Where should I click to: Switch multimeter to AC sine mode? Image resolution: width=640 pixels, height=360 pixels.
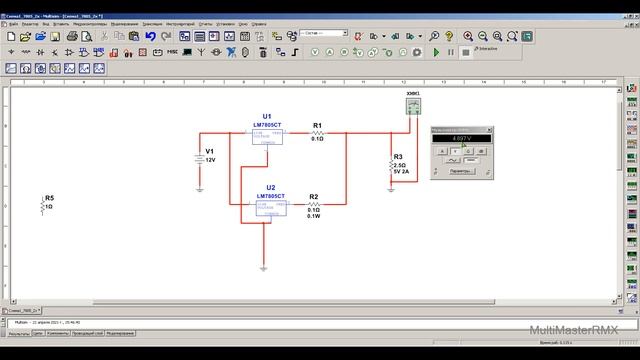tap(452, 160)
